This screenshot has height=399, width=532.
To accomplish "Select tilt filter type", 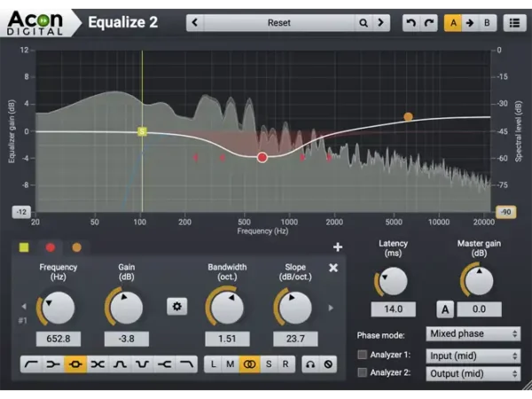I will (x=98, y=364).
